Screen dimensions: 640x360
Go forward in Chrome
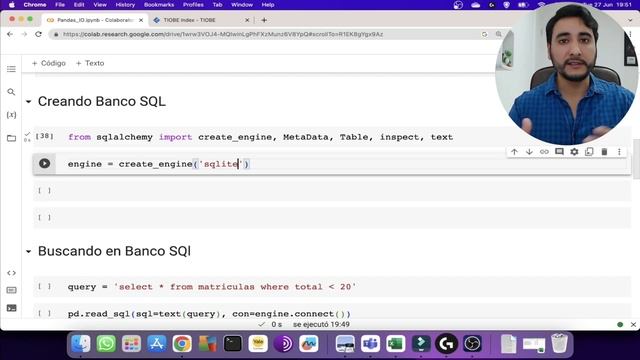point(24,34)
